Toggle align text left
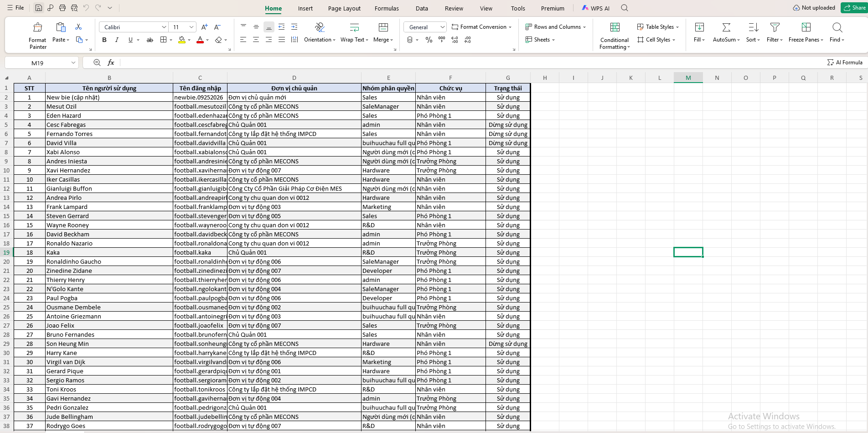Image resolution: width=868 pixels, height=433 pixels. point(243,40)
